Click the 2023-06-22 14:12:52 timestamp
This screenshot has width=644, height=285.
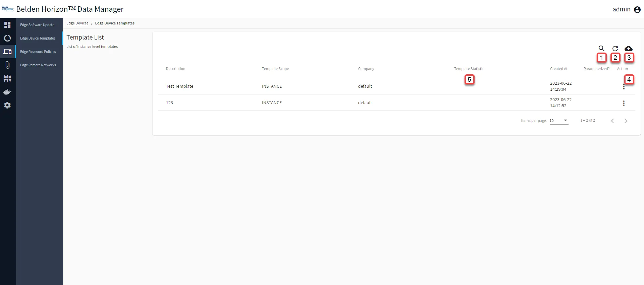(561, 103)
